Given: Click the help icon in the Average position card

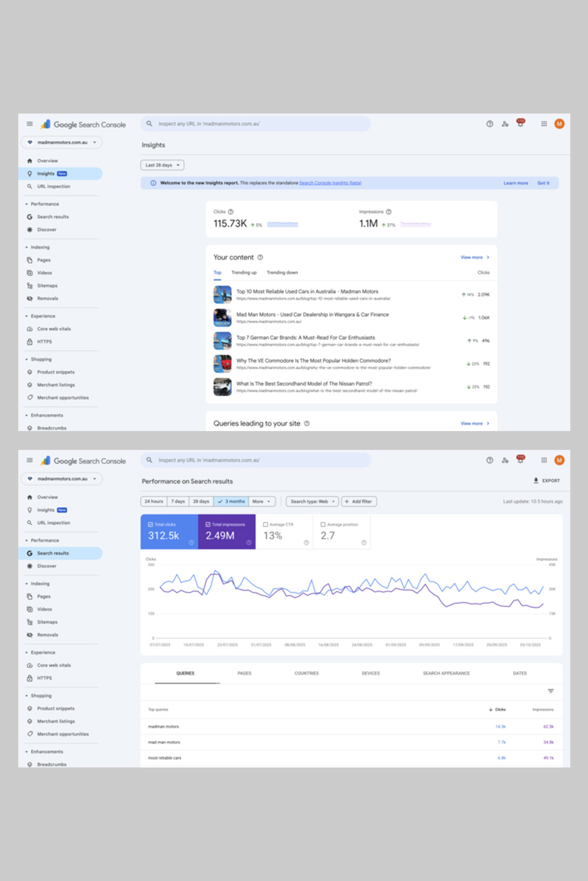Looking at the screenshot, I should coord(364,543).
